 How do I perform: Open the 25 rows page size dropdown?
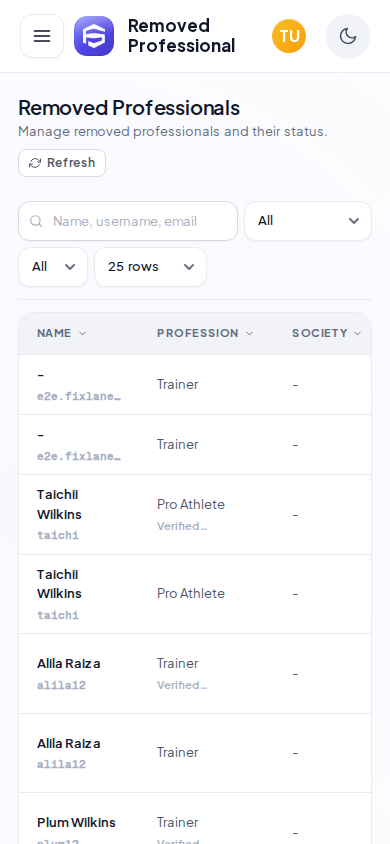151,267
